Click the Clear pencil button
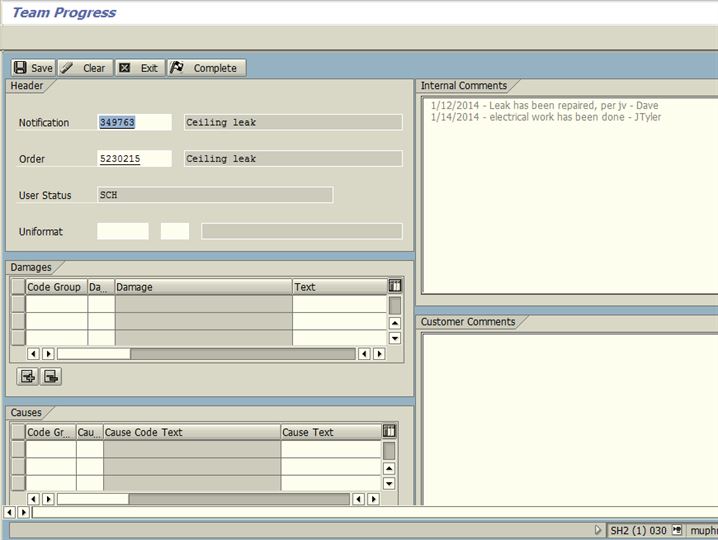718x540 pixels. 85,68
